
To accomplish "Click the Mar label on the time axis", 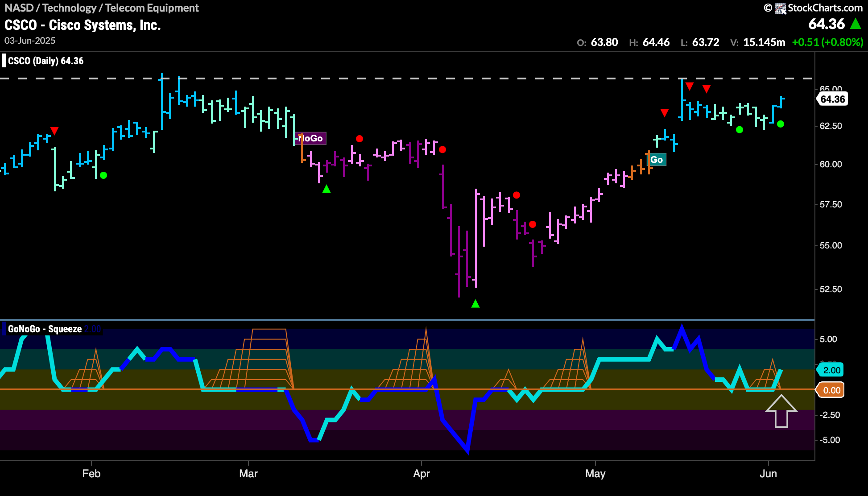I will click(x=248, y=474).
